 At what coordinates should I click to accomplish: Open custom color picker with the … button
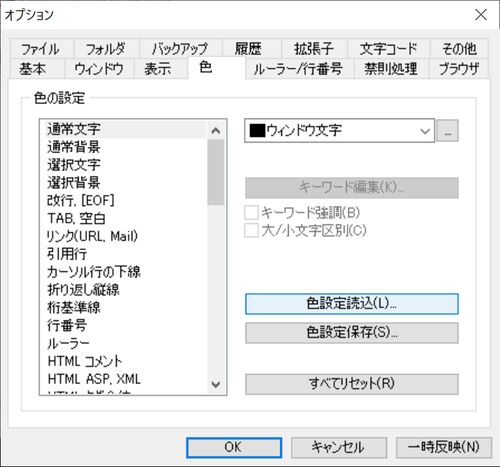tap(448, 131)
